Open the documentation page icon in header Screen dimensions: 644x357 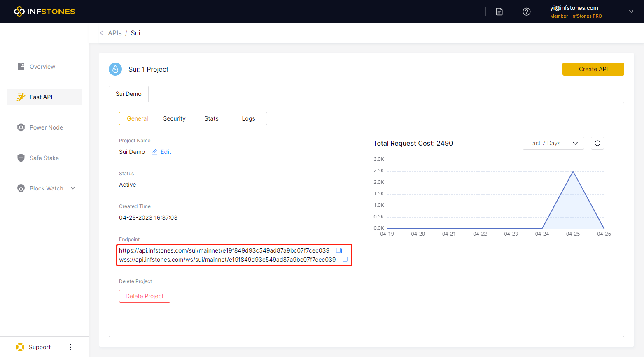(499, 12)
